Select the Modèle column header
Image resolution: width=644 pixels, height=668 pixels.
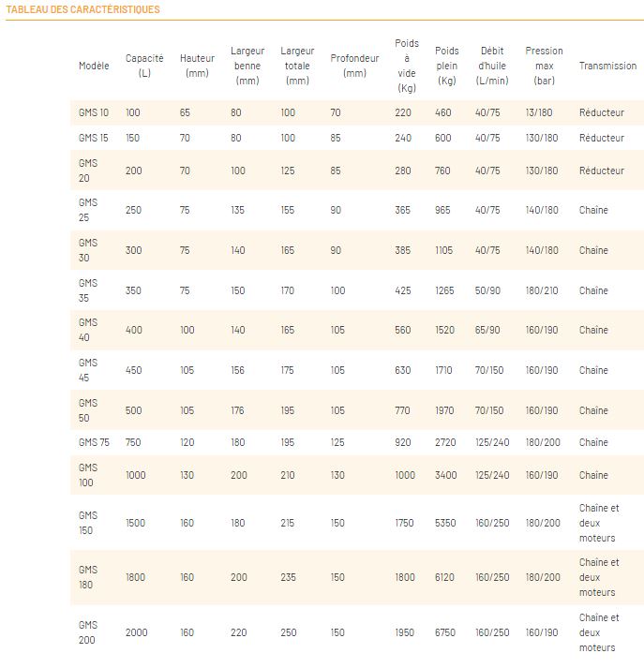pyautogui.click(x=94, y=66)
